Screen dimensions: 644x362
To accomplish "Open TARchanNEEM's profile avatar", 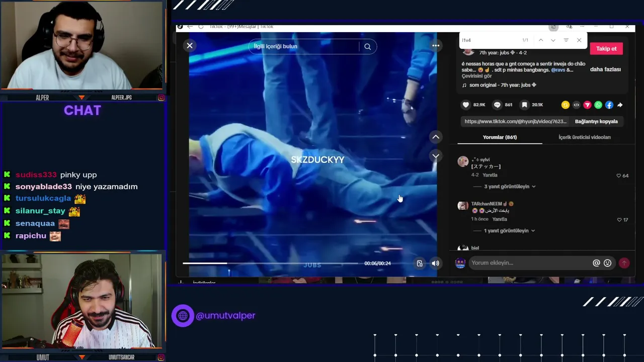I will (x=463, y=206).
